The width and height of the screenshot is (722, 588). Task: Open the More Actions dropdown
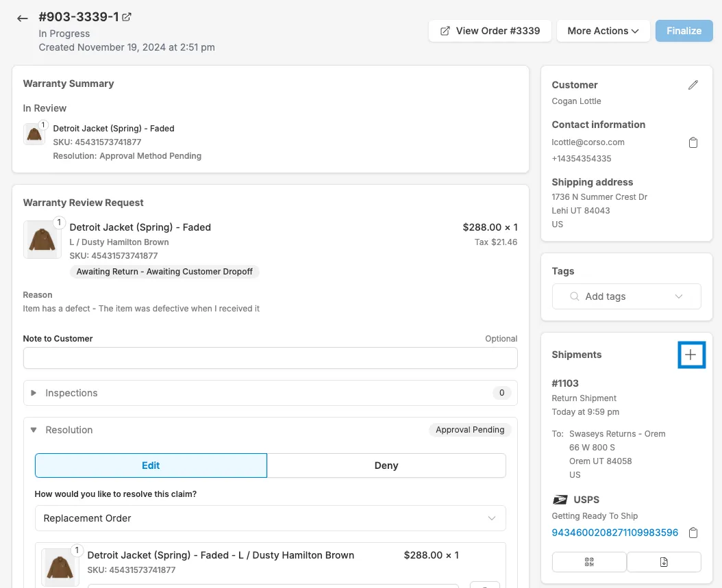(x=603, y=30)
